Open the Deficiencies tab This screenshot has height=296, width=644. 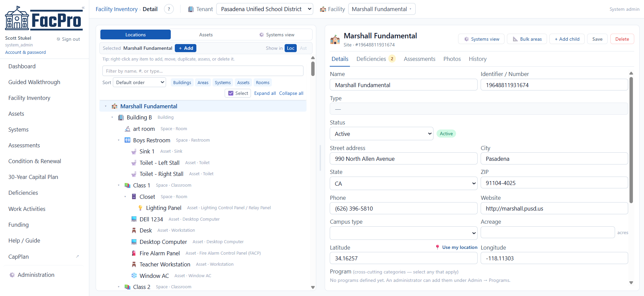pos(376,59)
